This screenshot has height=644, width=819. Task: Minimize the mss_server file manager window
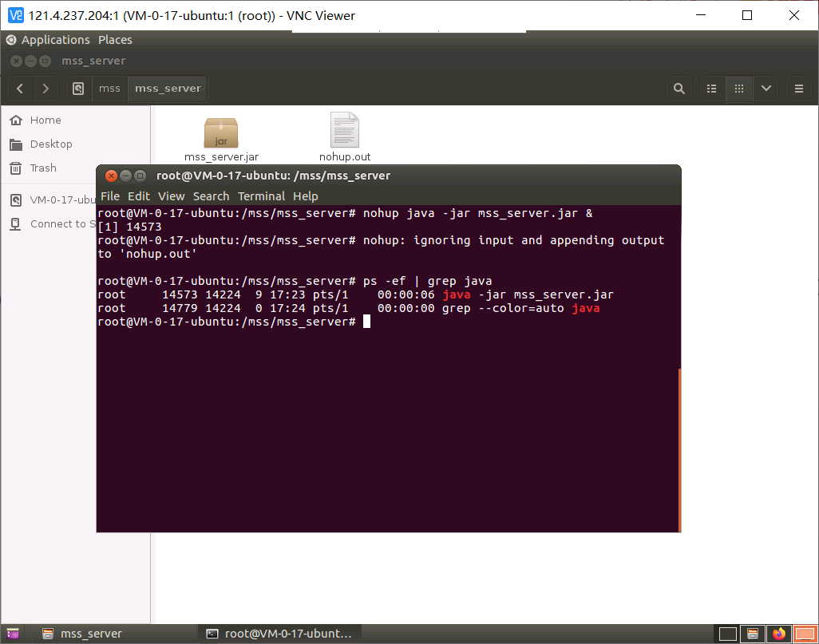pos(31,61)
